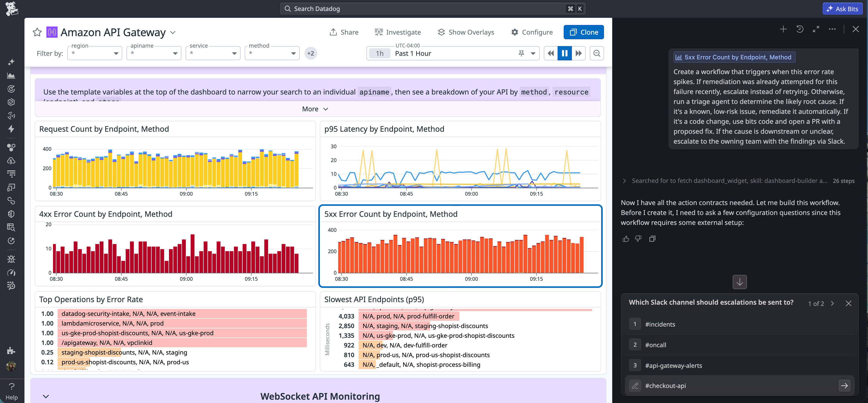This screenshot has height=403, width=868.
Task: Toggle Show Overlays
Action: click(x=466, y=32)
